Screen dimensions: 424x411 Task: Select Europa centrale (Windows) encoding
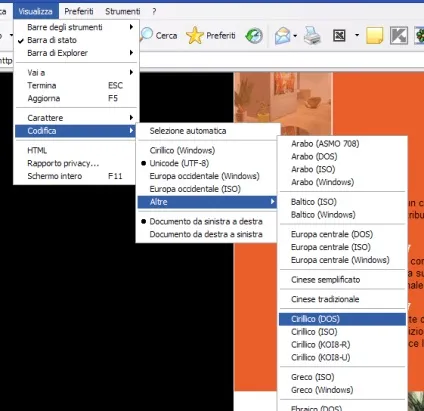[x=342, y=260]
